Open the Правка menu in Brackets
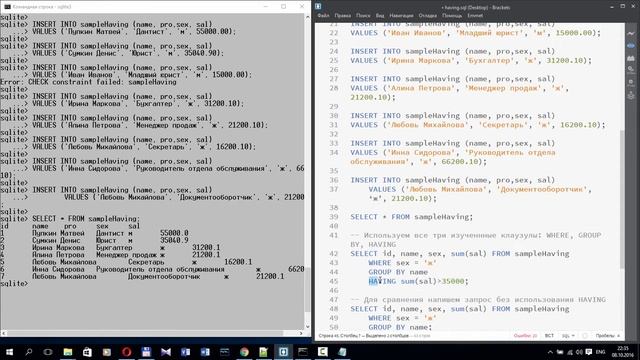The image size is (640, 360). (342, 16)
